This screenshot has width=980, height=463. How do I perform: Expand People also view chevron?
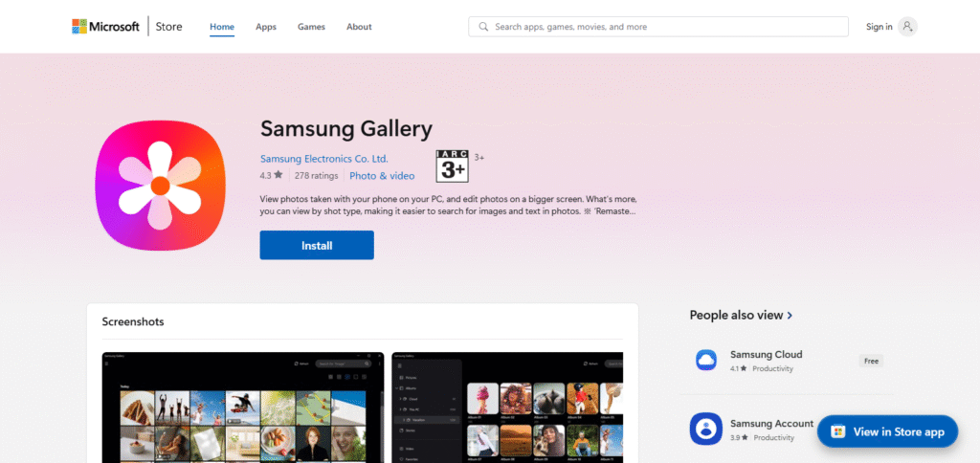pyautogui.click(x=790, y=316)
